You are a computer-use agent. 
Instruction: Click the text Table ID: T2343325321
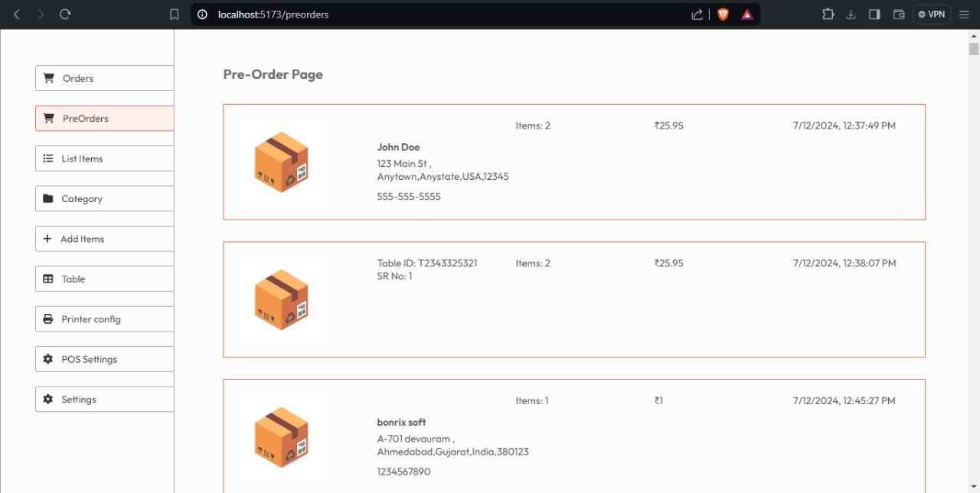427,263
